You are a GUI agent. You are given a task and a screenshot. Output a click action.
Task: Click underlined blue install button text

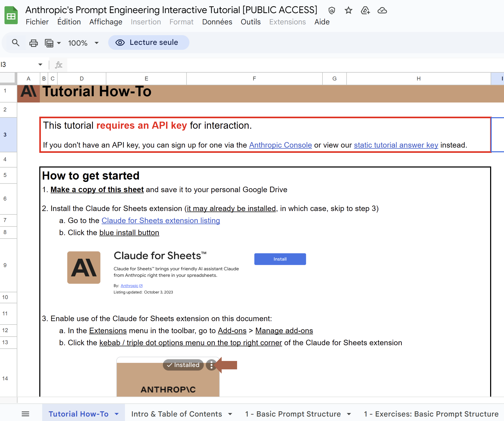[x=129, y=233]
